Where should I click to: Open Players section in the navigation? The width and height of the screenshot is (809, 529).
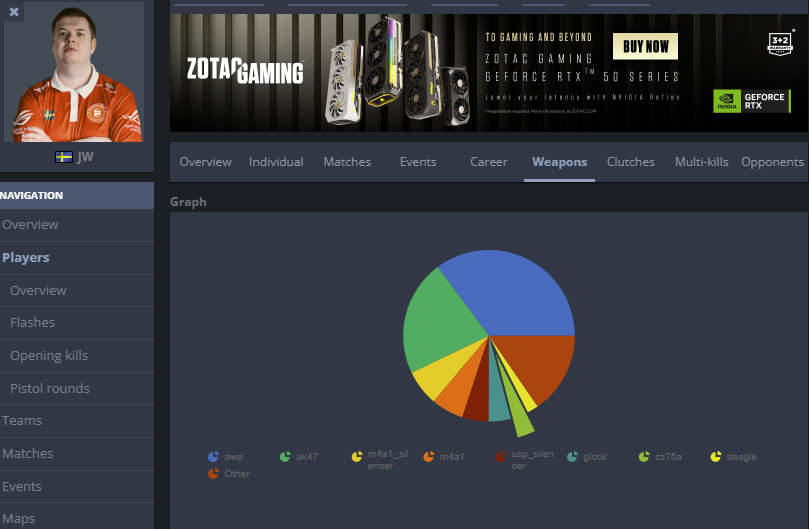77,258
